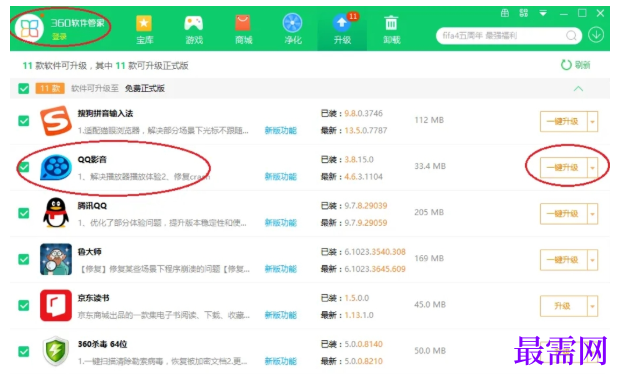The width and height of the screenshot is (626, 382).
Task: Click 一键升级 for 鲁大师
Action: pyautogui.click(x=563, y=260)
